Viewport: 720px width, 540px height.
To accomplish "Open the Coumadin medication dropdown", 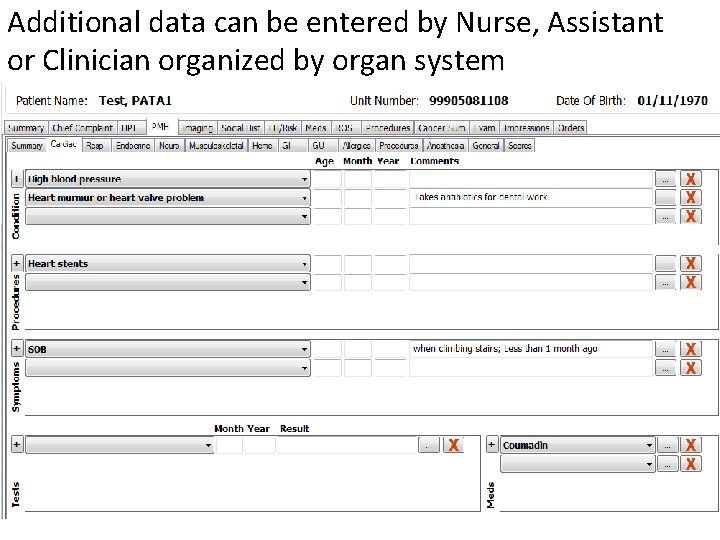I will 578,445.
